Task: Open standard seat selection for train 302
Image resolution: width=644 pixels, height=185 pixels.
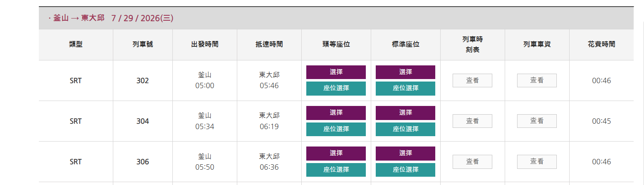Action: click(405, 88)
